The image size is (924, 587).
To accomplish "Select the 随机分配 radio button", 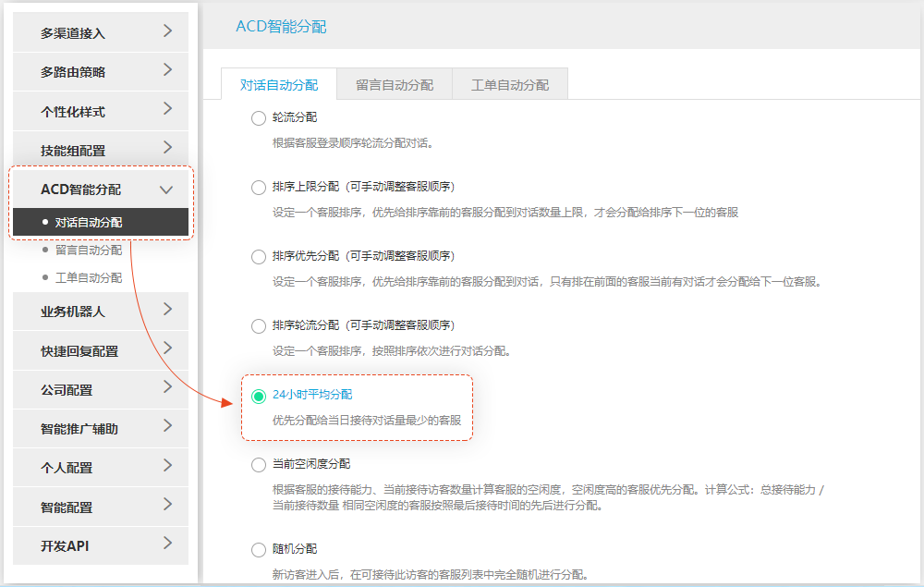I will [x=258, y=550].
